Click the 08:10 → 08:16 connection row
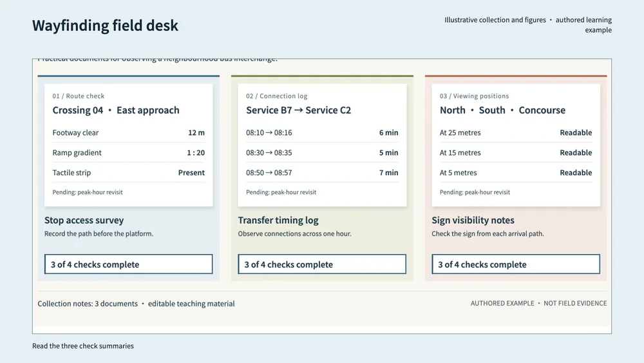Image resolution: width=644 pixels, height=363 pixels. 322,132
